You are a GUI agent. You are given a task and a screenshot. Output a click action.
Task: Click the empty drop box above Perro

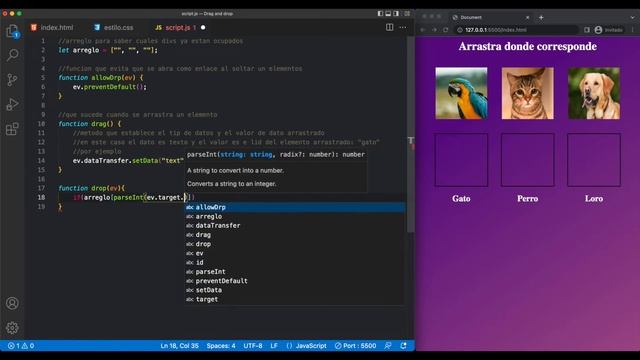(527, 160)
